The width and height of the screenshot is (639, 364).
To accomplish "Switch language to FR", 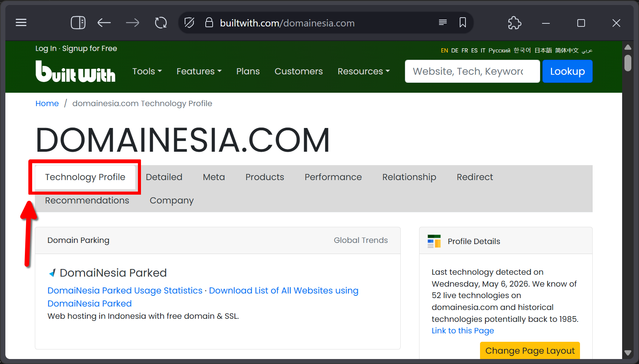I will (x=465, y=51).
